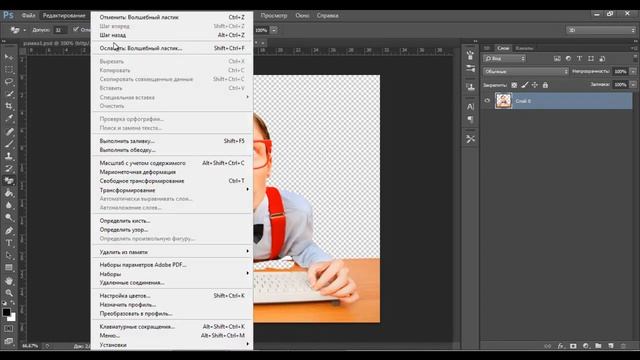The image size is (640, 360).
Task: Toggle Quick Mask mode
Action: click(9, 329)
